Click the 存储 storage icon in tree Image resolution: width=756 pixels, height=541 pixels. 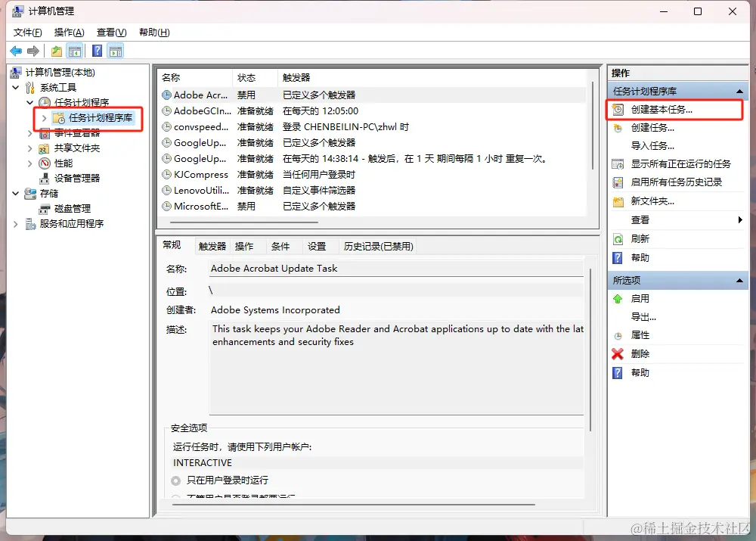coord(30,194)
